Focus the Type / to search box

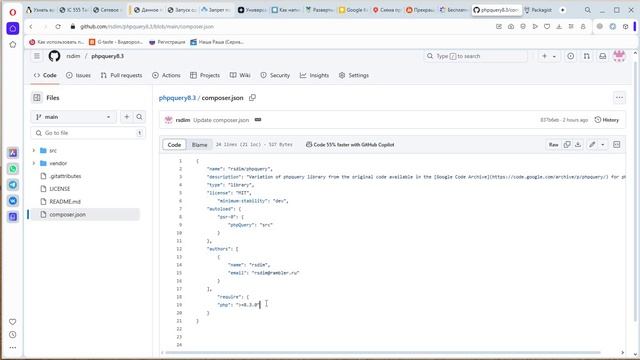tap(475, 56)
